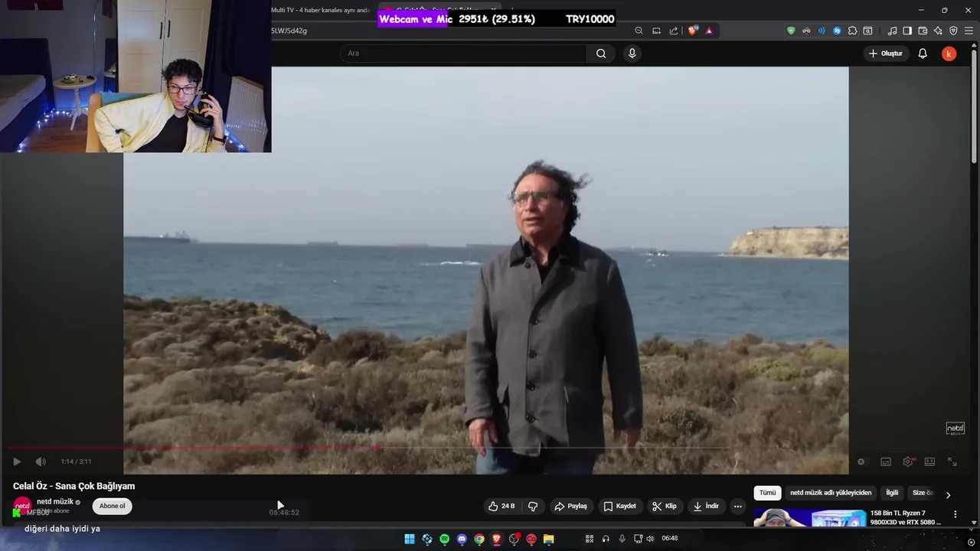980x551 pixels.
Task: Start voice search with the microphone
Action: coord(632,54)
